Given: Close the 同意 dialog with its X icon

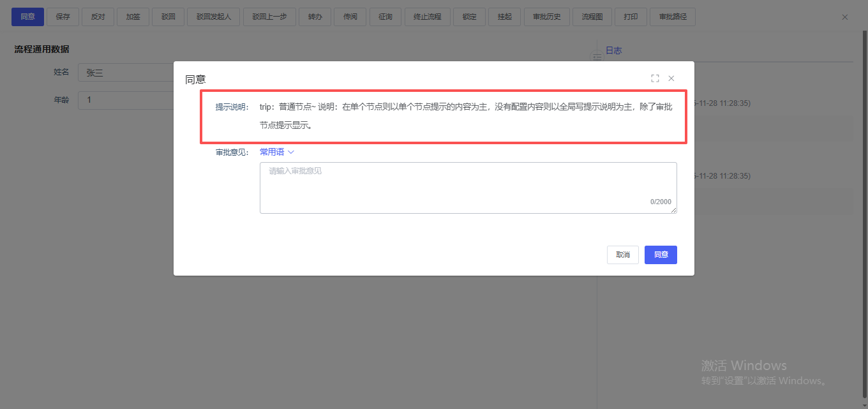Looking at the screenshot, I should 671,78.
